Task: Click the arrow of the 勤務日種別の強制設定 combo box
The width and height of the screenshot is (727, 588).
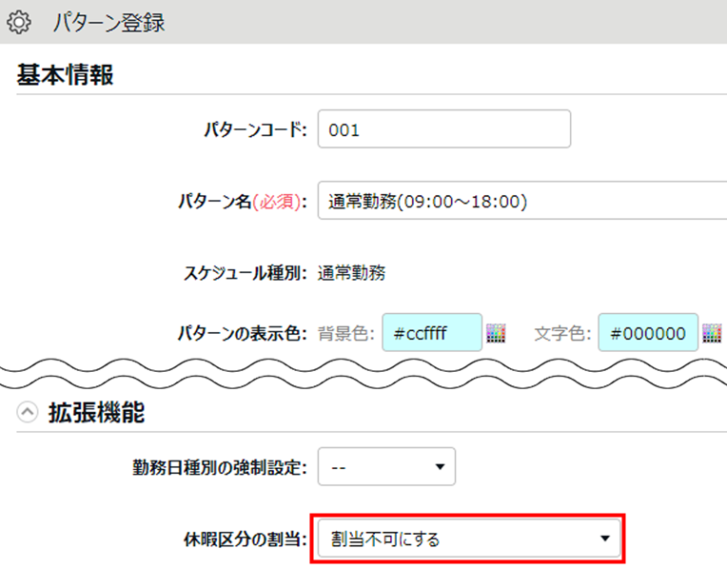Action: pos(440,467)
